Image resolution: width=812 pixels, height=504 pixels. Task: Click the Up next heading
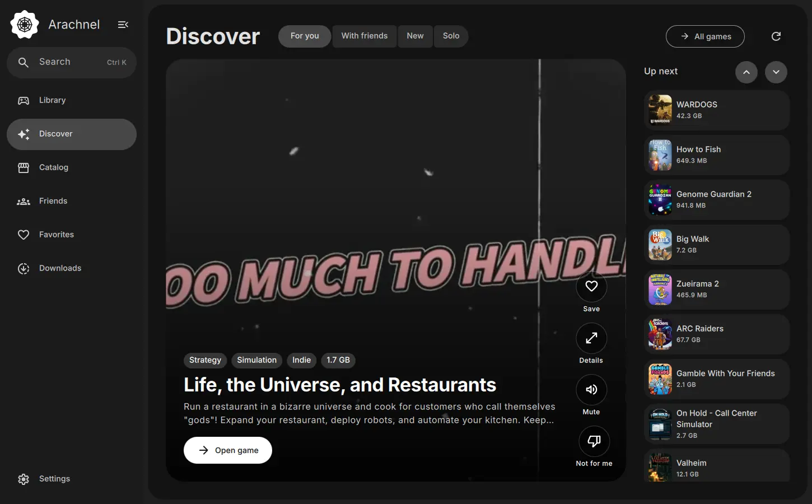click(x=661, y=71)
